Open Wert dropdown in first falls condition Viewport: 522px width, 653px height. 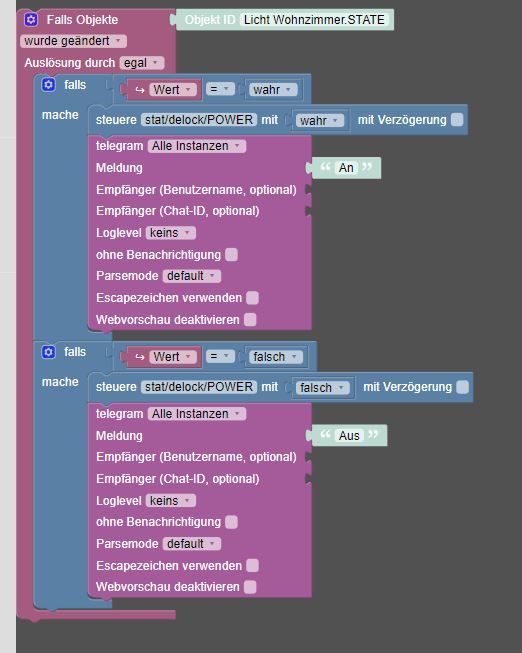[x=172, y=90]
